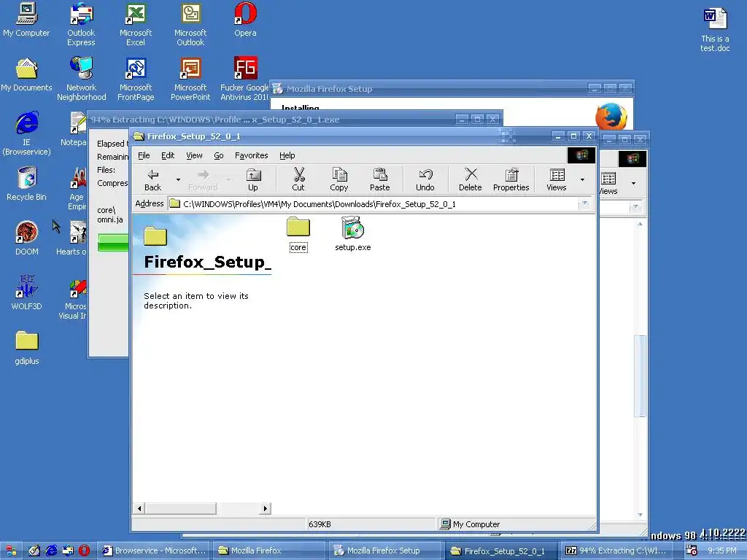Image resolution: width=747 pixels, height=560 pixels.
Task: Open the Go menu
Action: point(219,155)
